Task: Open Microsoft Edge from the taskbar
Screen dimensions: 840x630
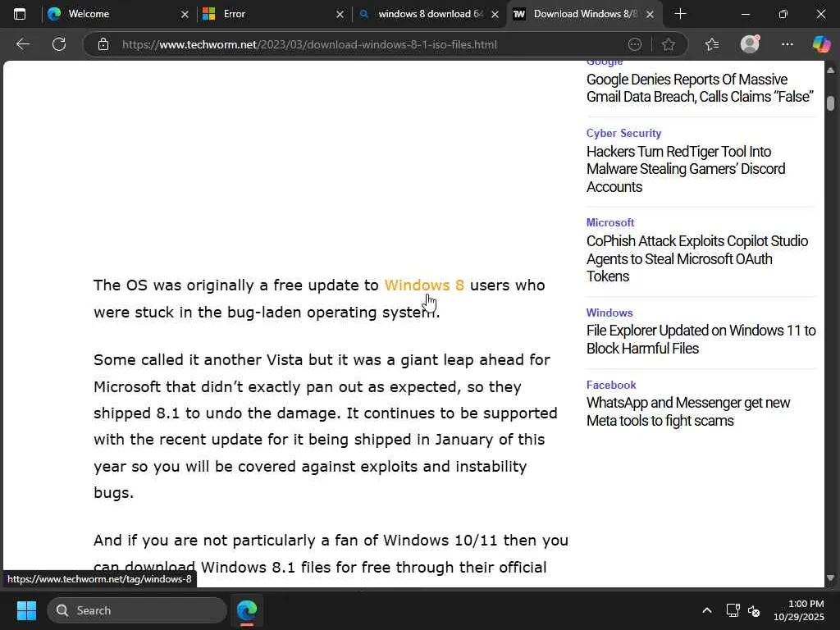Action: 247,610
